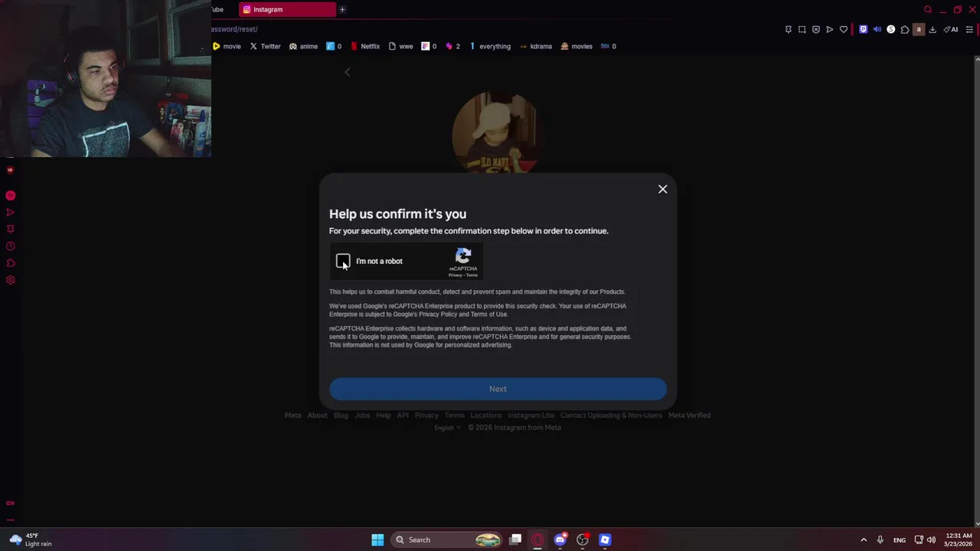Open the sidebar pinboards icon
Image resolution: width=980 pixels, height=551 pixels.
[11, 229]
